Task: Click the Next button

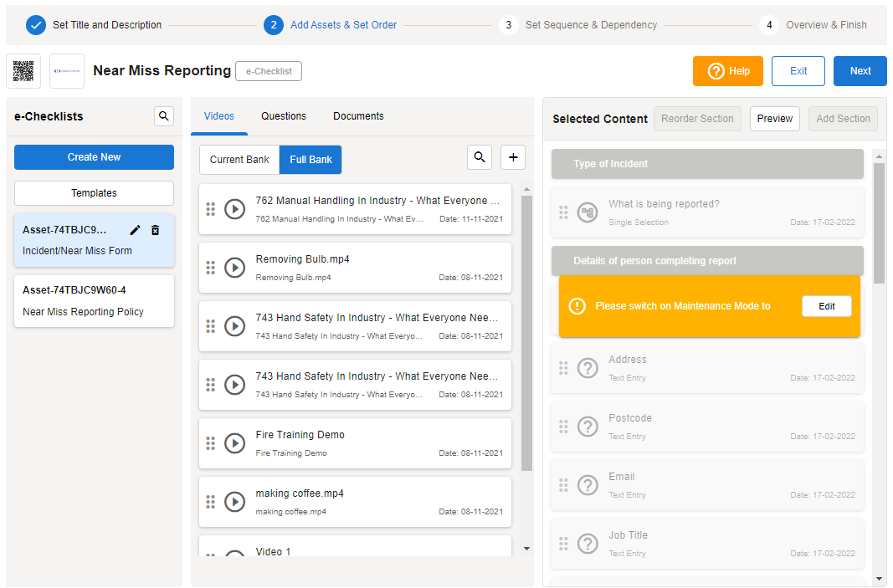Action: (860, 71)
